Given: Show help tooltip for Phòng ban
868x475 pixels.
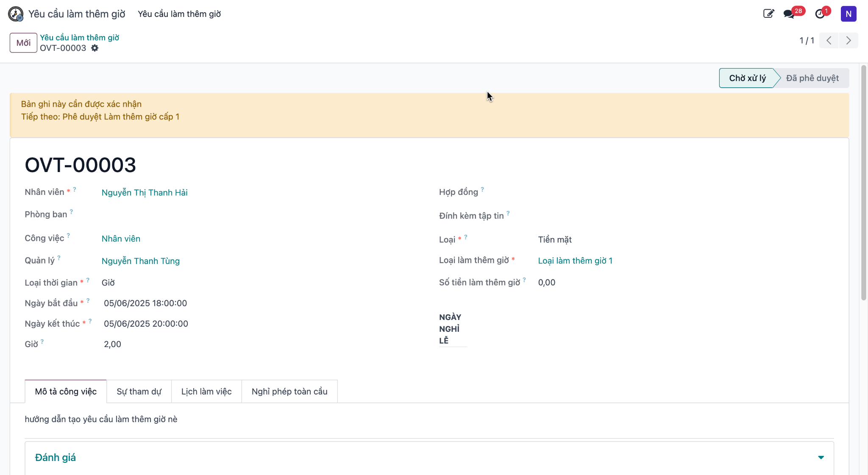Looking at the screenshot, I should [71, 211].
